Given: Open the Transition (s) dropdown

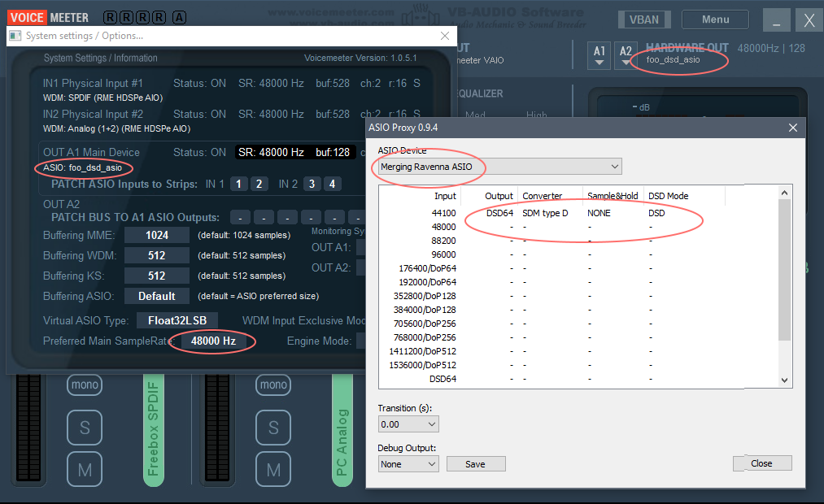Looking at the screenshot, I should pos(408,424).
